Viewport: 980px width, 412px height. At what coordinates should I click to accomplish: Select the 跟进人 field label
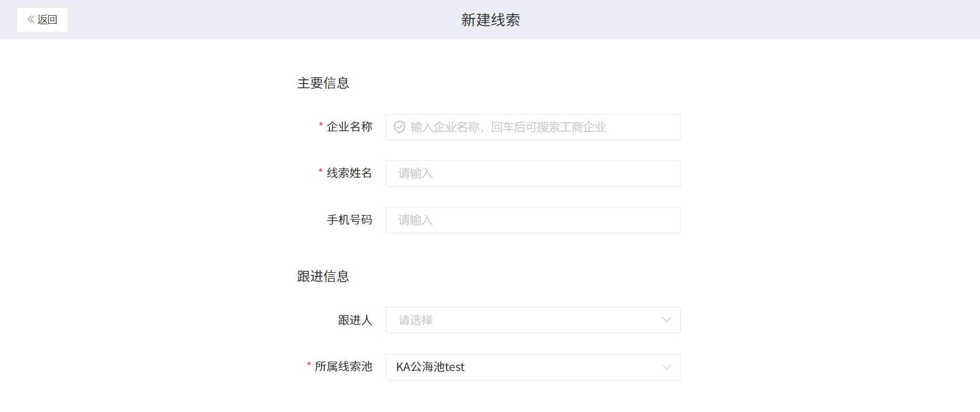pyautogui.click(x=355, y=320)
